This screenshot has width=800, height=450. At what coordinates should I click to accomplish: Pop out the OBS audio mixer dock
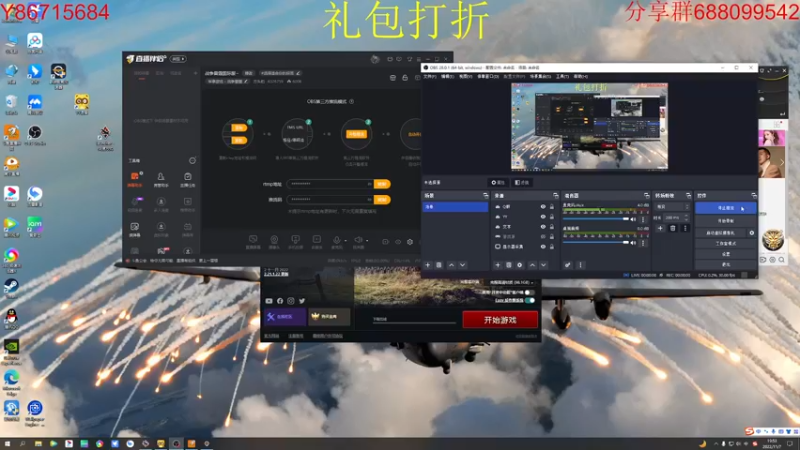[646, 196]
